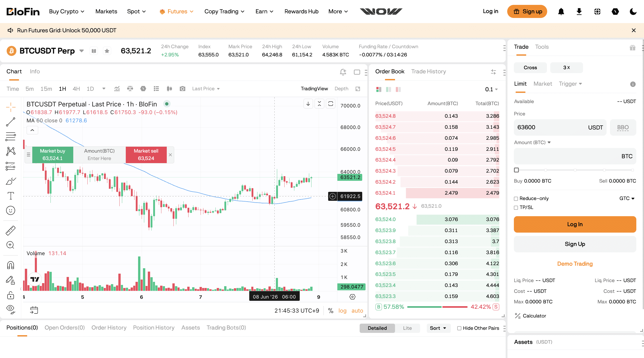This screenshot has height=358, width=644.
Task: Select the trend line drawing tool
Action: (11, 122)
